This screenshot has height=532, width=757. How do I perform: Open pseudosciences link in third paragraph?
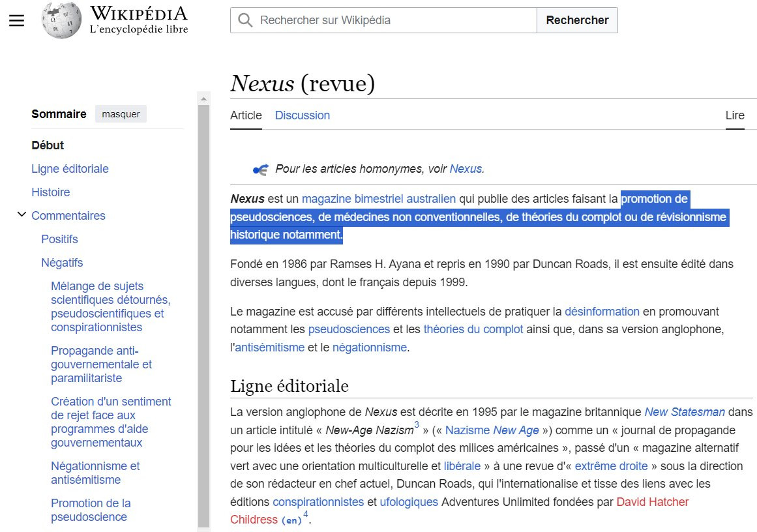coord(349,329)
